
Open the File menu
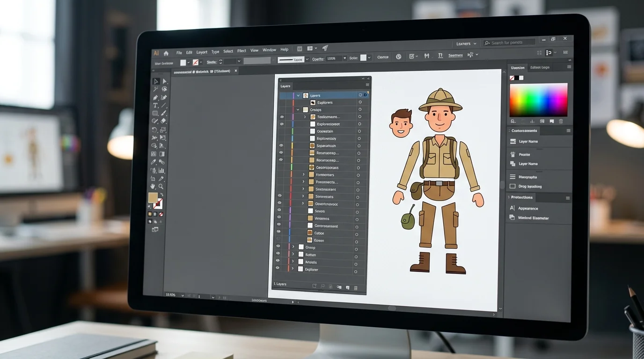click(x=179, y=52)
